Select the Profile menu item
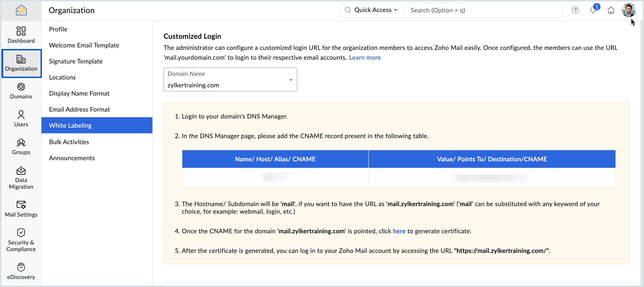The height and width of the screenshot is (287, 644). point(58,29)
